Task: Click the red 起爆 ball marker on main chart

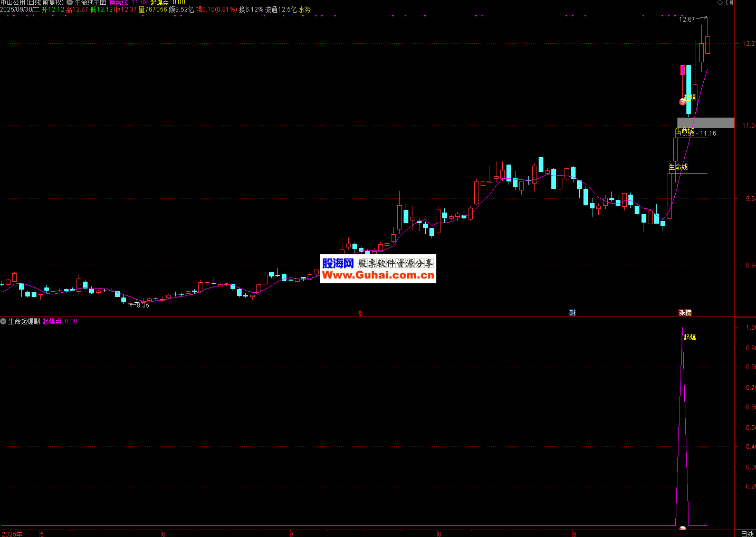Action: coord(683,102)
